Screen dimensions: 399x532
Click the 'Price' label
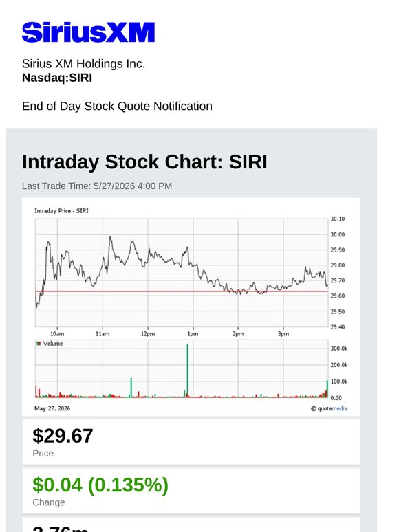(43, 453)
